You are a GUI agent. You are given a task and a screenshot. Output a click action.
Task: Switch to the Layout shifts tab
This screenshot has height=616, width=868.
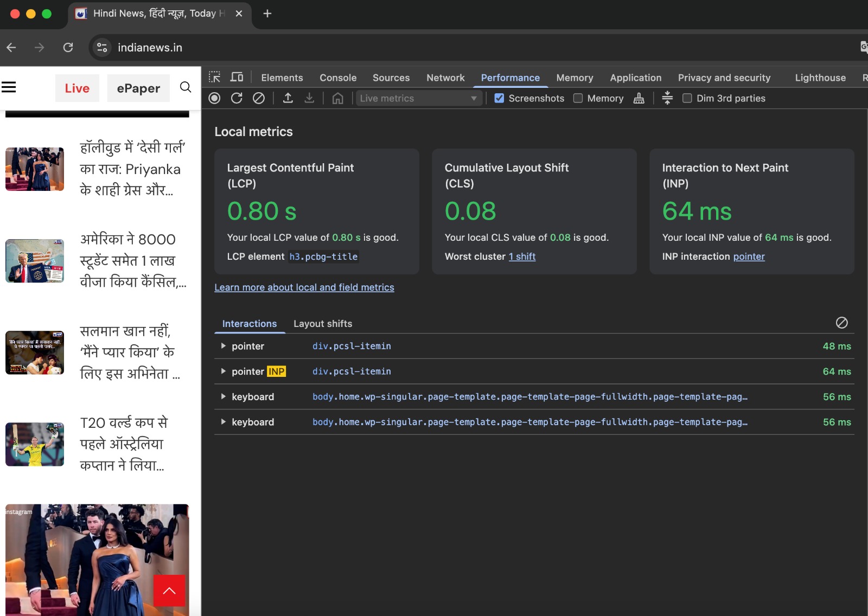pyautogui.click(x=323, y=324)
